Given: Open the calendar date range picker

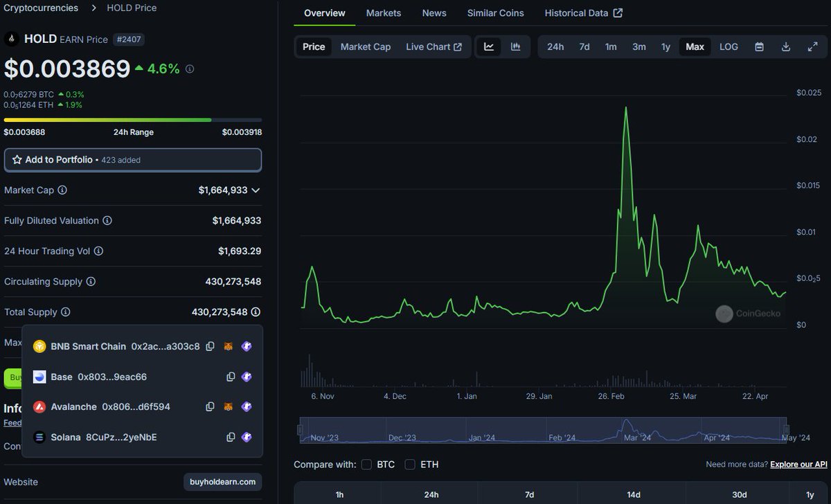Looking at the screenshot, I should point(759,47).
